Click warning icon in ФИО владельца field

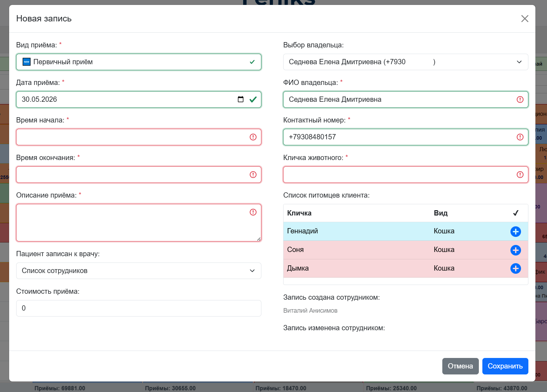point(520,99)
